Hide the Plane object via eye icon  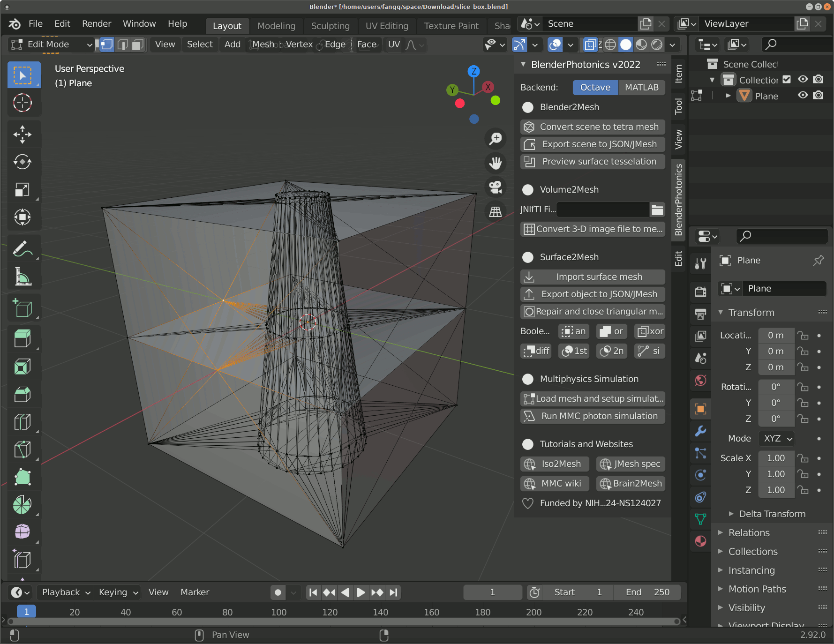pyautogui.click(x=803, y=96)
